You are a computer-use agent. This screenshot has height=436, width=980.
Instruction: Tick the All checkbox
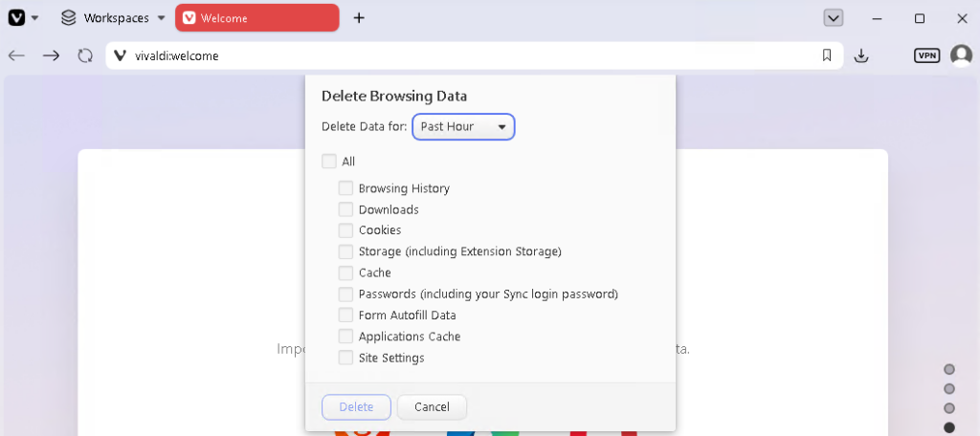tap(329, 162)
